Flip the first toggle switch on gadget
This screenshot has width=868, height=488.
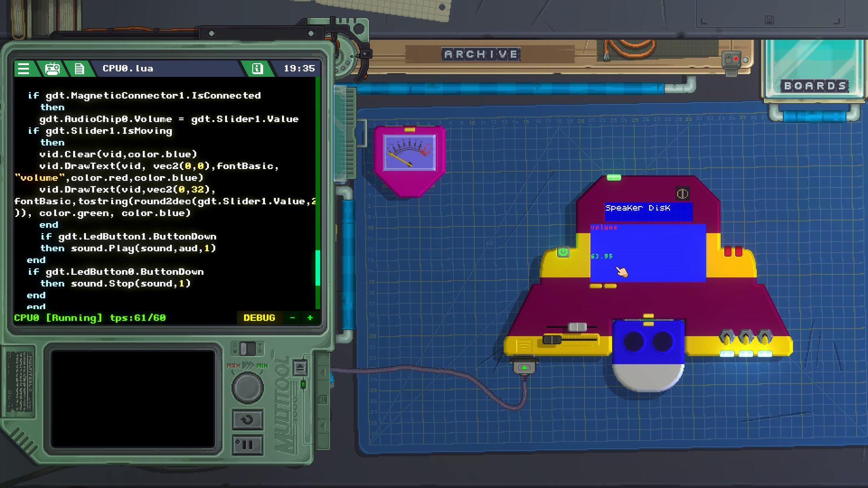click(x=726, y=338)
